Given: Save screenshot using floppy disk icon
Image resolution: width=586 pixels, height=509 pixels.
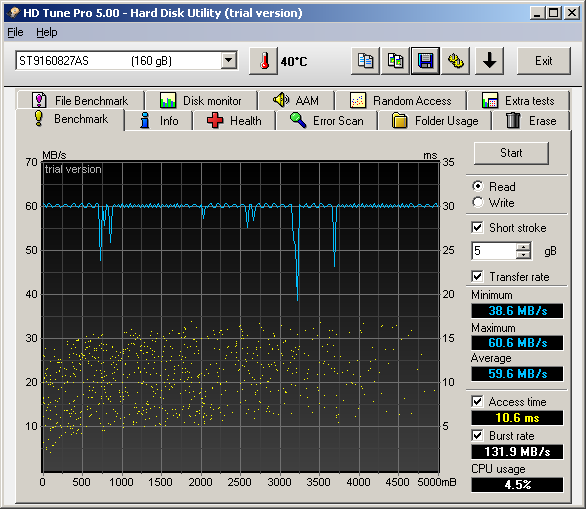Looking at the screenshot, I should pos(425,61).
